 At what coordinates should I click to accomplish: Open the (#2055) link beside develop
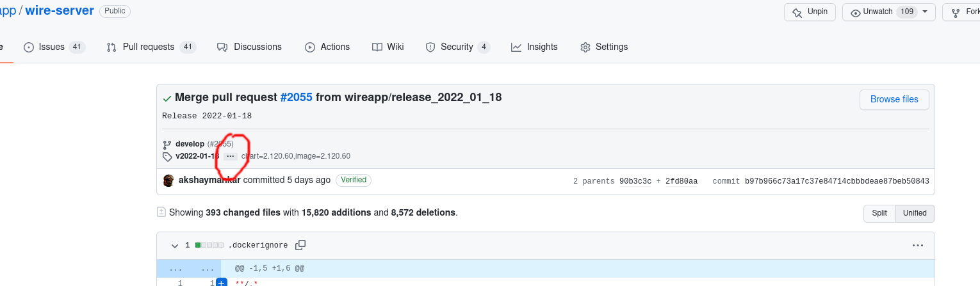[220, 144]
